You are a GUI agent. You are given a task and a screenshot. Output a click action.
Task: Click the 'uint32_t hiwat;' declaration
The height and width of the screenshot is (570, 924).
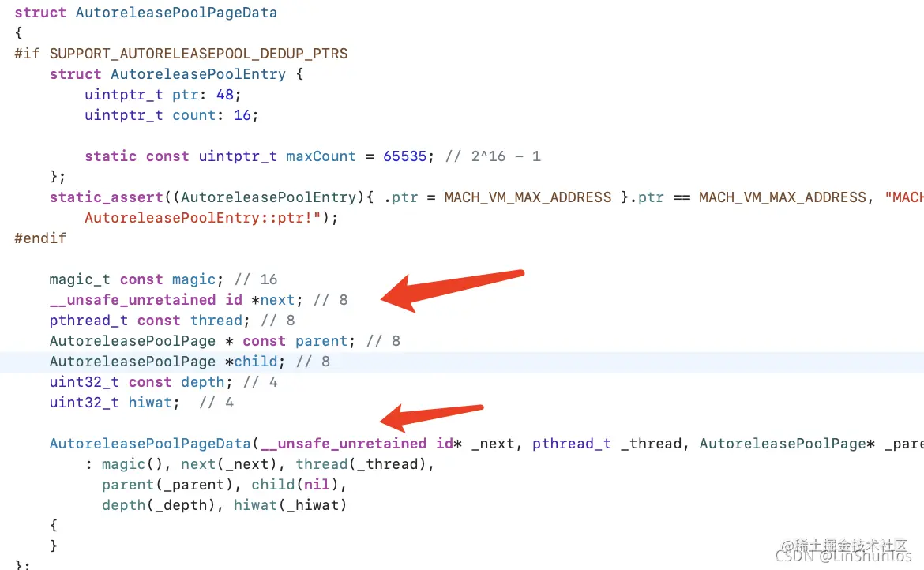click(115, 403)
